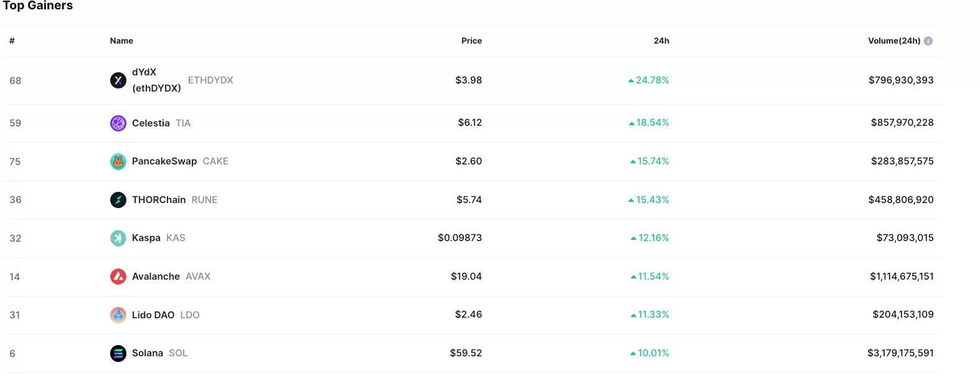Viewport: 980px width, 375px height.
Task: Click the PancakeSwap bunny logo icon
Action: 118,161
